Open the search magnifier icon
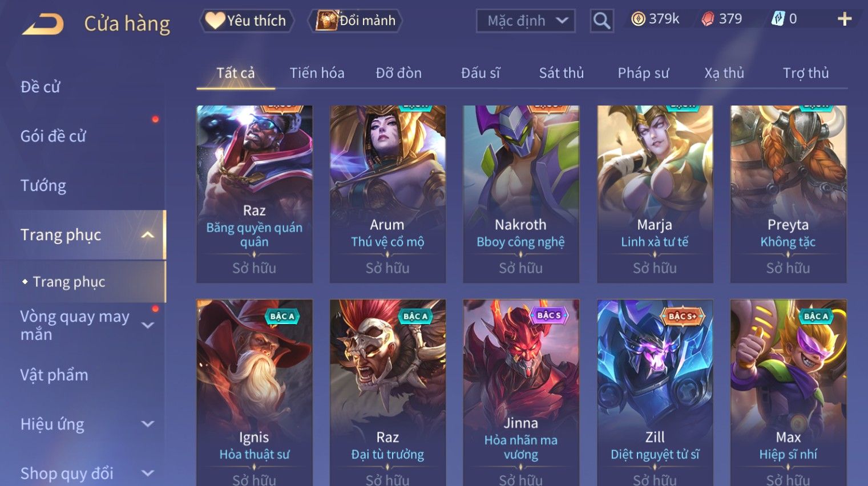Viewport: 868px width, 486px height. 601,21
